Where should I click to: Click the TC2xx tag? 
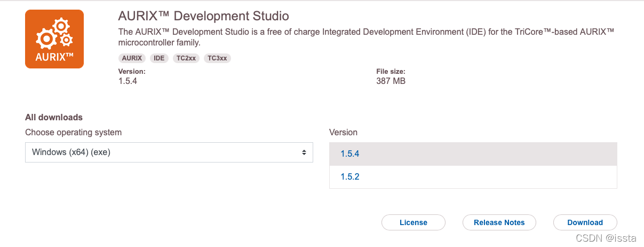[186, 58]
